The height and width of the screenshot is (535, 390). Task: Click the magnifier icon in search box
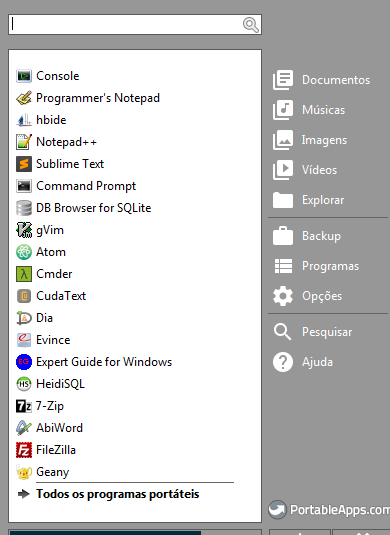pyautogui.click(x=251, y=25)
